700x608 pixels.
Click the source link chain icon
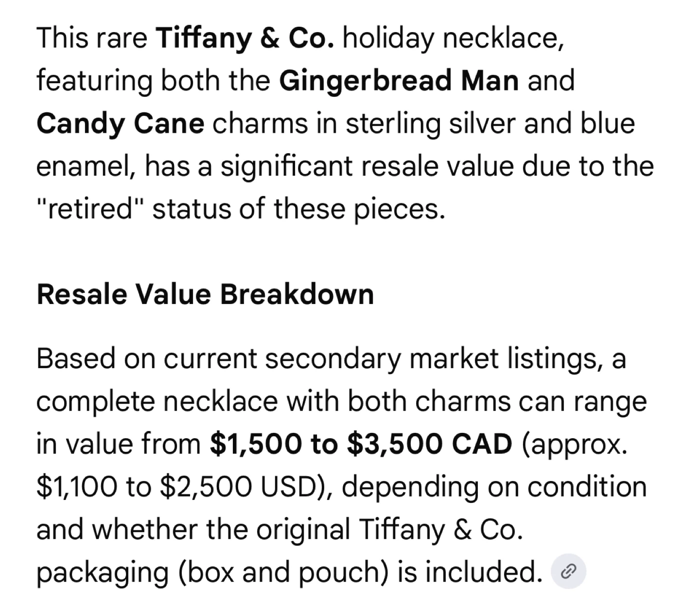(568, 572)
